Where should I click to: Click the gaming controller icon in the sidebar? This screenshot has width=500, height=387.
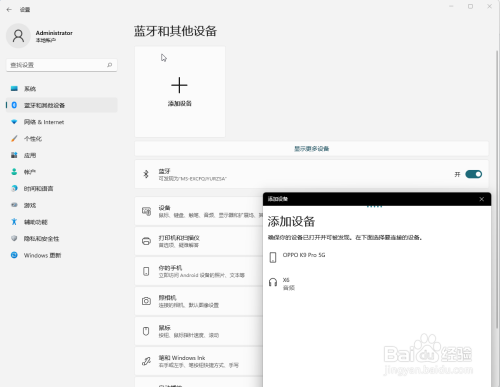pos(14,205)
